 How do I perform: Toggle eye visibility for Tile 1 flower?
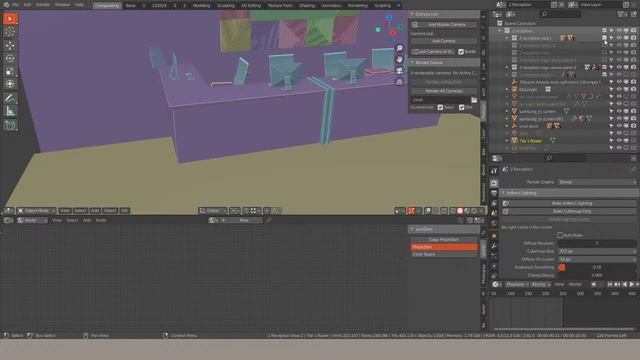click(x=619, y=141)
